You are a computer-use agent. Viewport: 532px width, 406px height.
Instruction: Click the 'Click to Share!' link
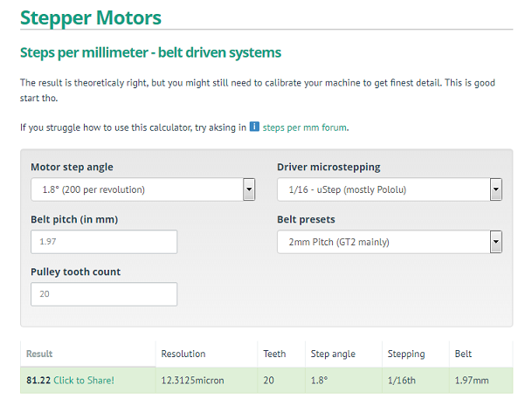(84, 380)
